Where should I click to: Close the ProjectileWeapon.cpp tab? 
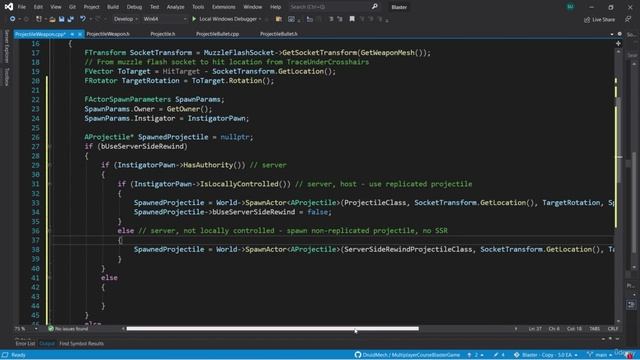coord(80,34)
